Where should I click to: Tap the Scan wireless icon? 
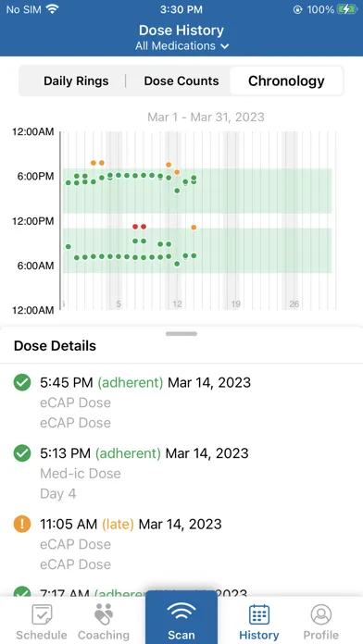click(181, 612)
